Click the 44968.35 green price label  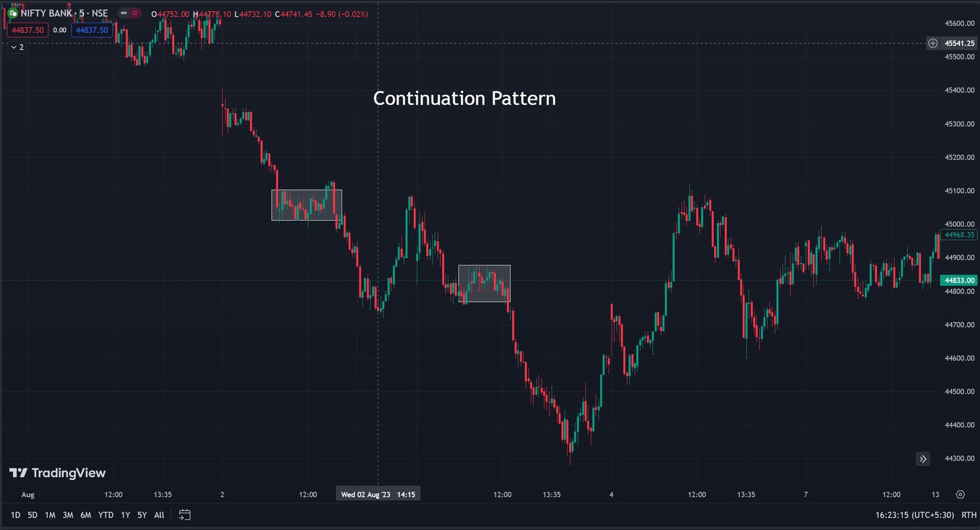[959, 235]
